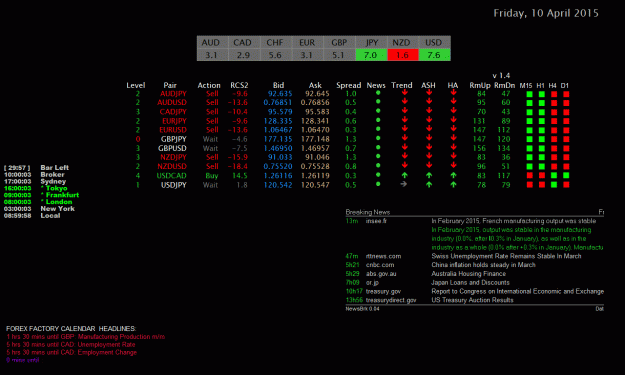This screenshot has height=375, width=625.
Task: Click the CHF currency header cell
Action: coord(275,42)
